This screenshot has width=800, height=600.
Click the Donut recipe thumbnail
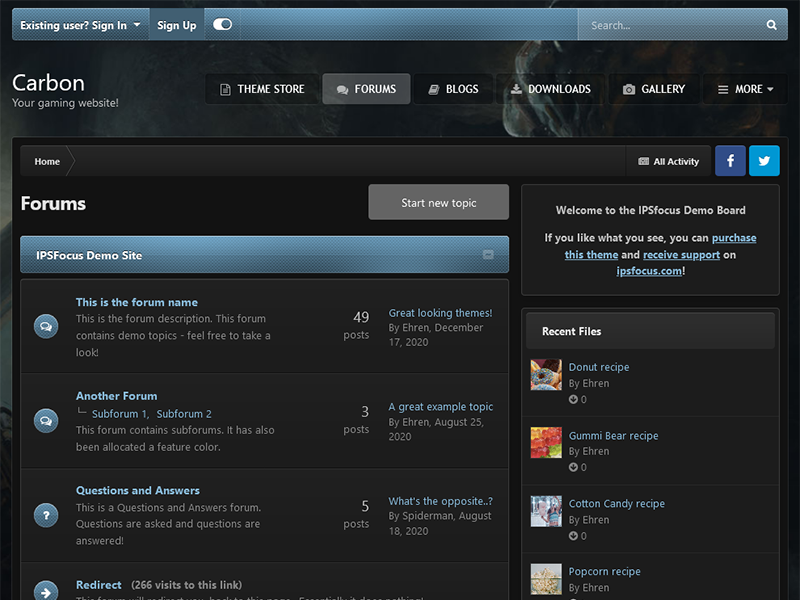click(546, 375)
